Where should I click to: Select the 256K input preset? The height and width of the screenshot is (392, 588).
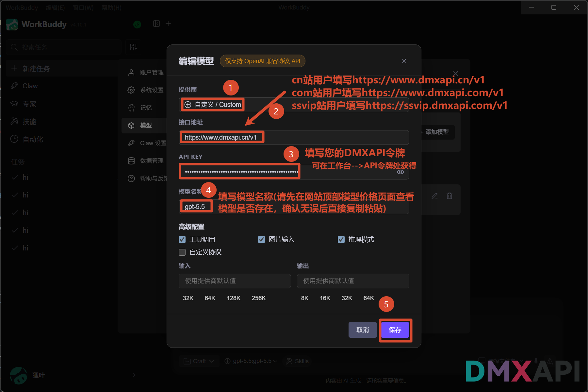(x=259, y=298)
